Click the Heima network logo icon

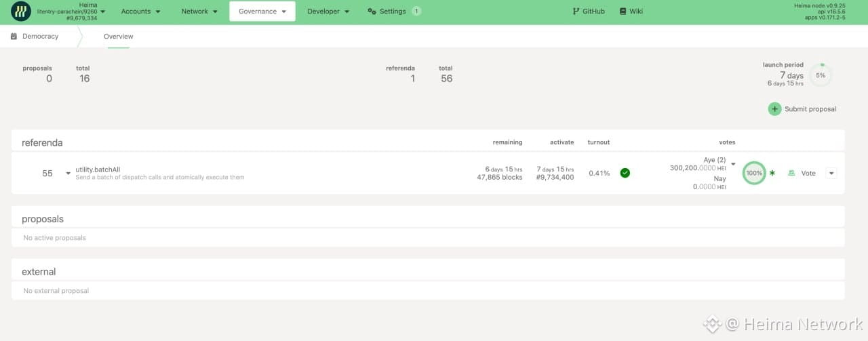click(x=21, y=11)
